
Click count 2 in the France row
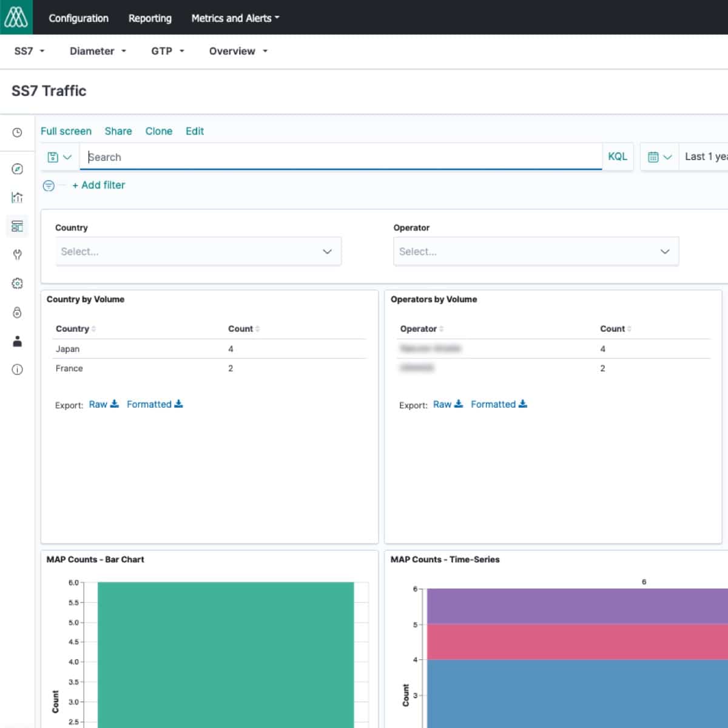point(231,368)
